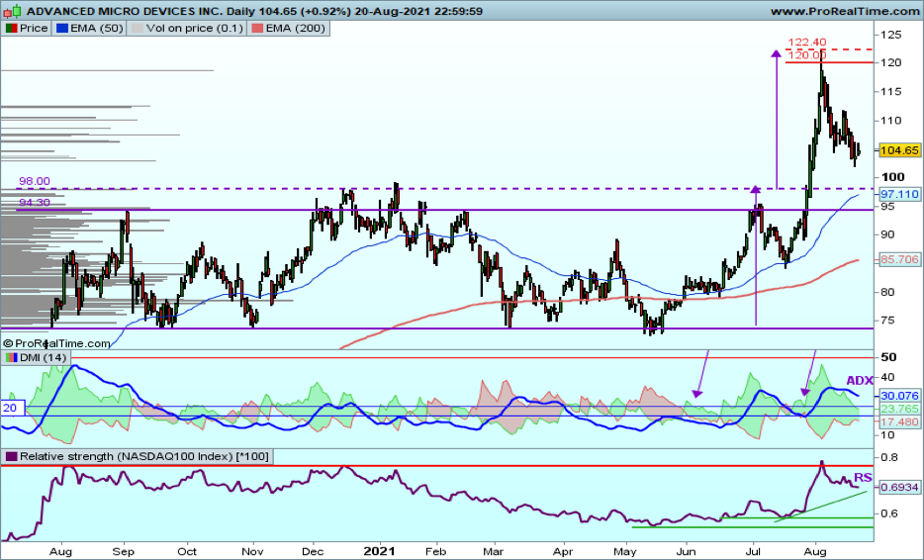The width and height of the screenshot is (924, 560).
Task: Click the Sep label on time axis
Action: (x=123, y=552)
